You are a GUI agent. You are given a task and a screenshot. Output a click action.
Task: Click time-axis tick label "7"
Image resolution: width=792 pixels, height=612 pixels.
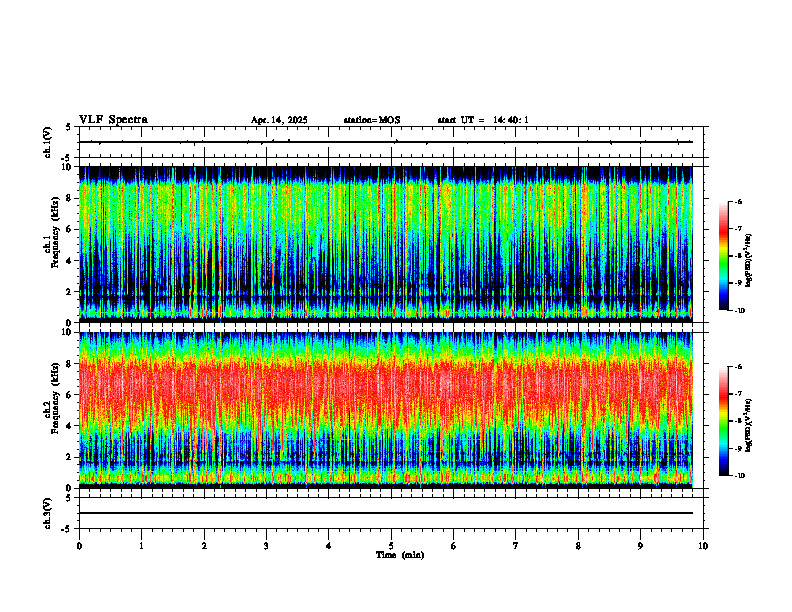516,546
